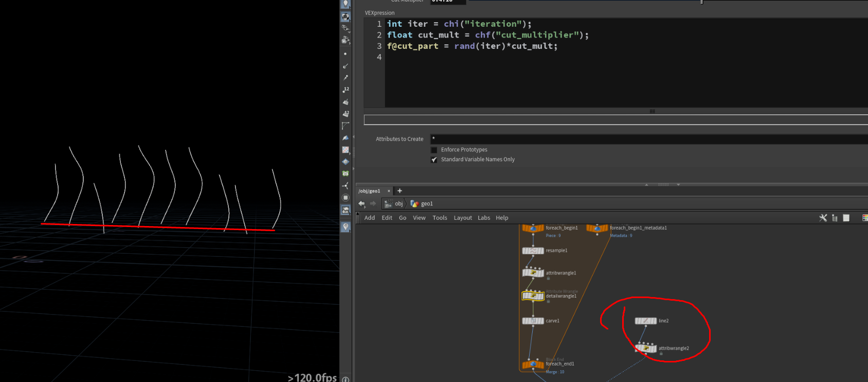Screen dimensions: 868x382
Task: Select the /obj/geo1 network tab
Action: [370, 191]
